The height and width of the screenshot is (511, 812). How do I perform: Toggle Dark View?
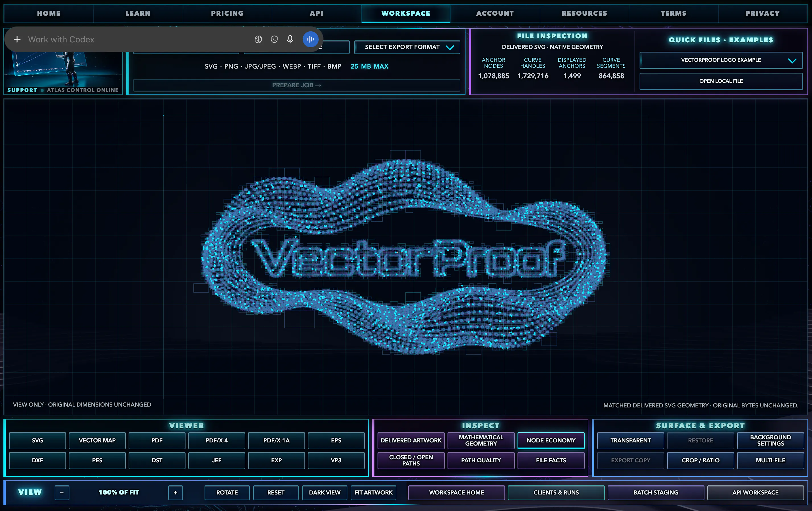coord(324,493)
